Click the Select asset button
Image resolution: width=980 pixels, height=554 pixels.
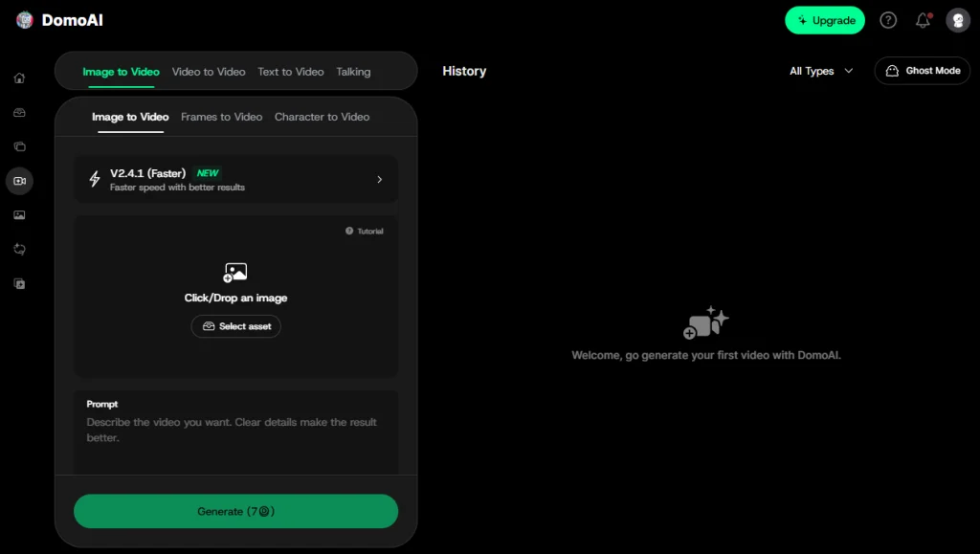click(236, 326)
